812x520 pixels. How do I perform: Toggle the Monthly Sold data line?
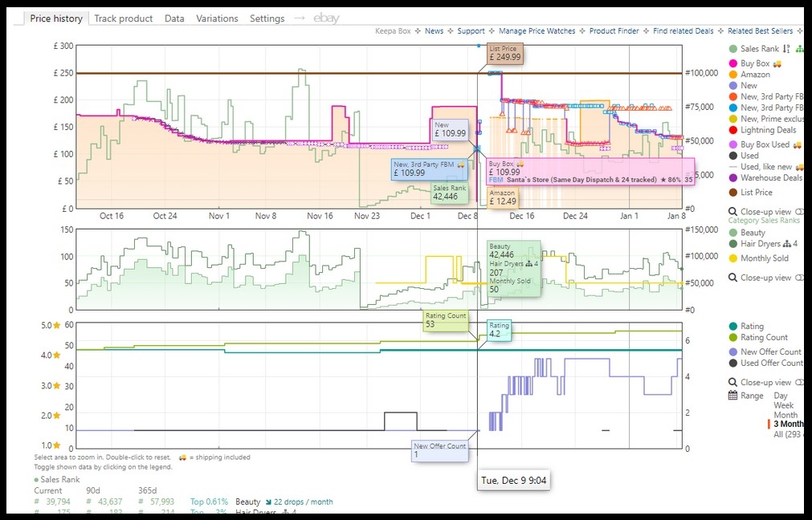pyautogui.click(x=764, y=258)
